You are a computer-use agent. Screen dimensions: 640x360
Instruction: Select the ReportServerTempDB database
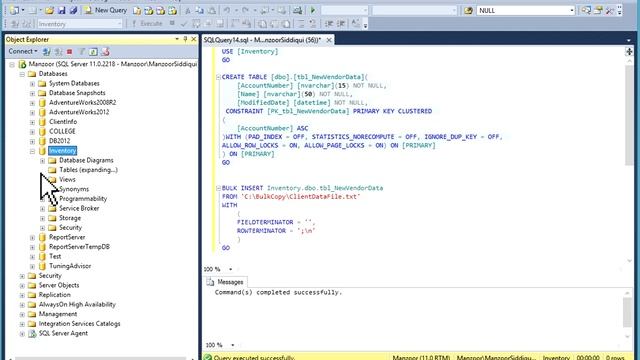click(79, 247)
